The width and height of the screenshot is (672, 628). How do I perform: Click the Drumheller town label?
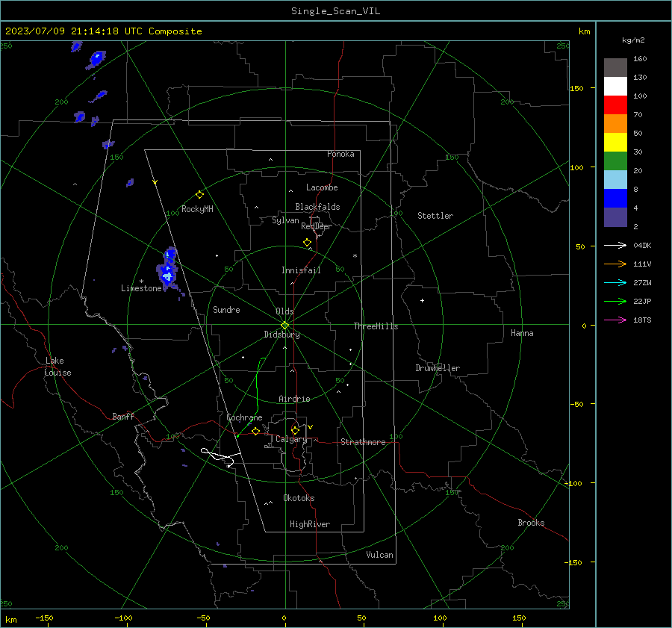click(438, 368)
